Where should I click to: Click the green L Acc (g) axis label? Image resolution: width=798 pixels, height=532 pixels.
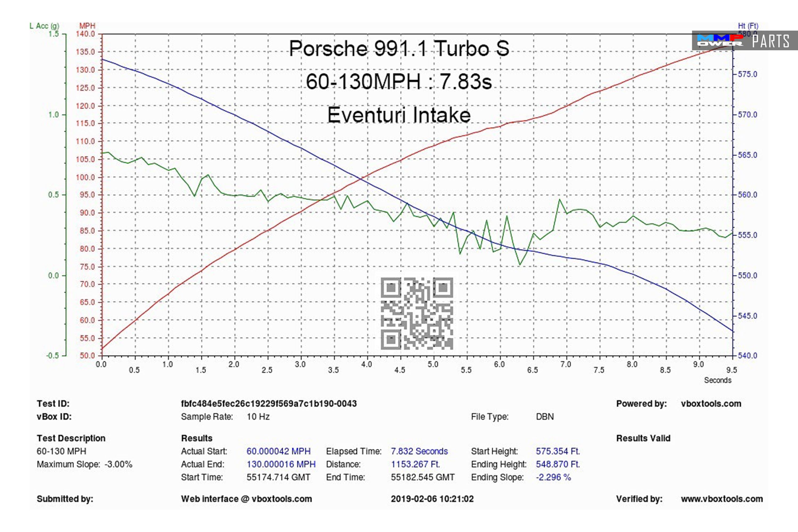pos(44,26)
